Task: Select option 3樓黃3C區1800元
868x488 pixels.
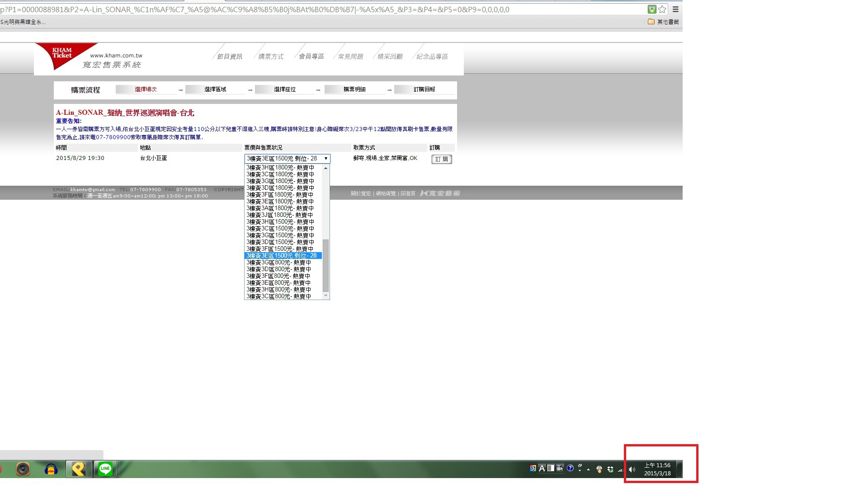Action: (283, 174)
